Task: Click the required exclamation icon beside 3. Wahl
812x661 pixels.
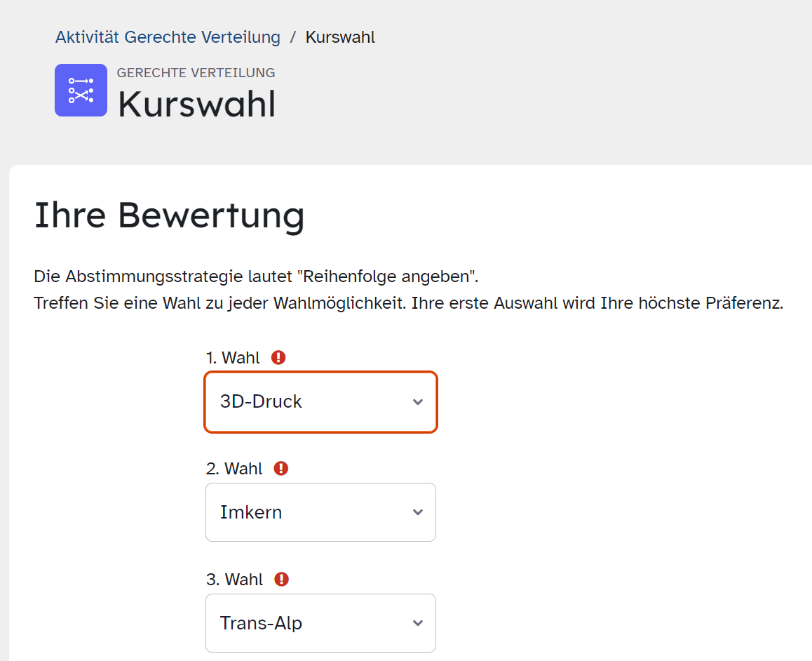Action: coord(282,580)
